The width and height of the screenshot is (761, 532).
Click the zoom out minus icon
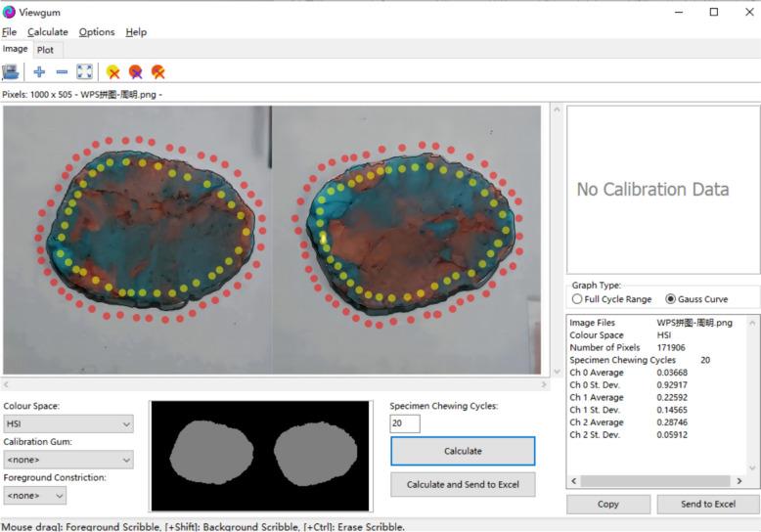(x=62, y=71)
